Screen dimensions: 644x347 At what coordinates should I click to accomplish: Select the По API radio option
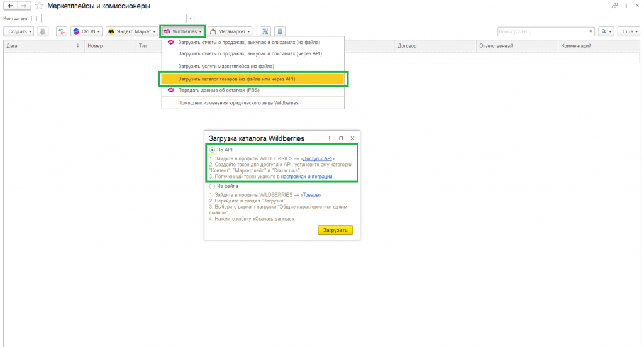click(x=212, y=150)
